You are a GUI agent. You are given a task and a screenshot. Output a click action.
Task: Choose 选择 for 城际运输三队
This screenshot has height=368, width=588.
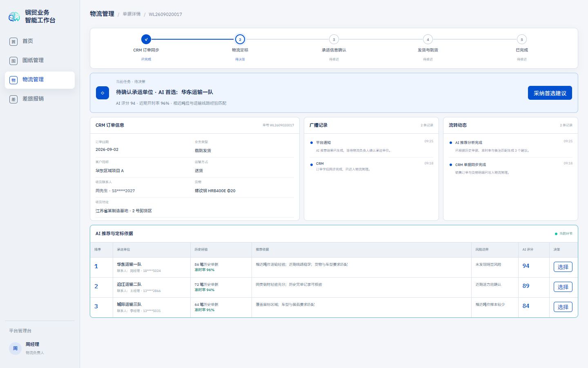(563, 307)
